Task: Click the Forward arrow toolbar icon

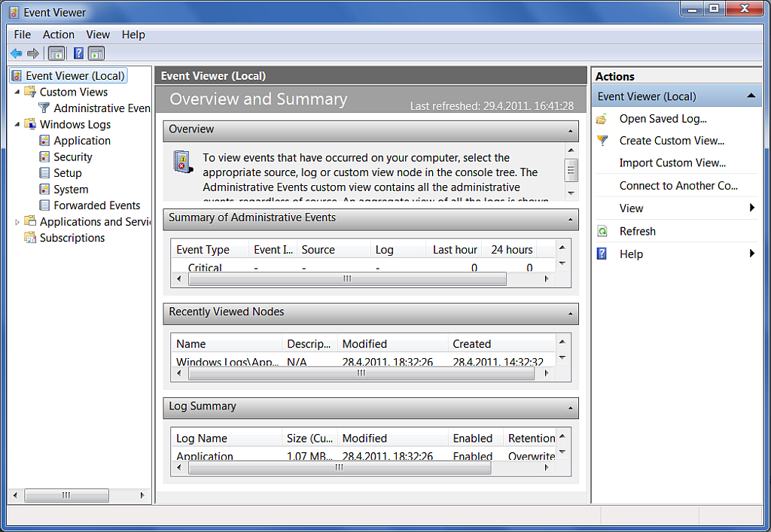Action: click(x=33, y=53)
